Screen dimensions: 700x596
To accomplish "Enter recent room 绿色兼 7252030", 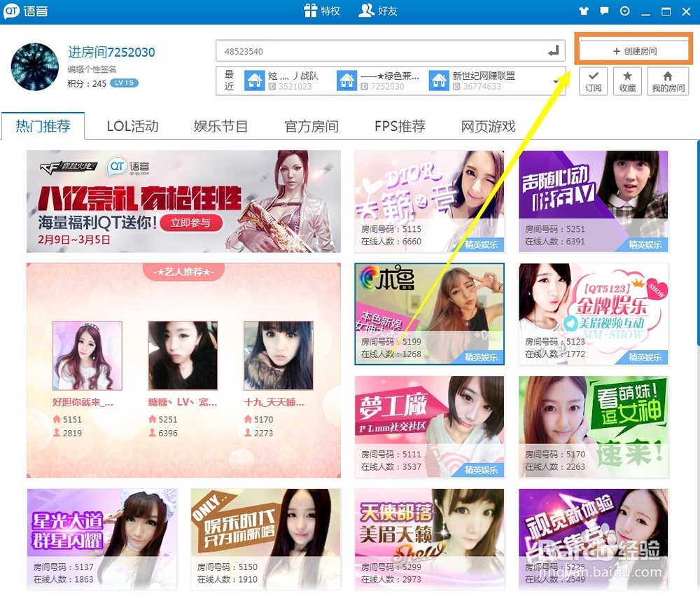I will [379, 81].
